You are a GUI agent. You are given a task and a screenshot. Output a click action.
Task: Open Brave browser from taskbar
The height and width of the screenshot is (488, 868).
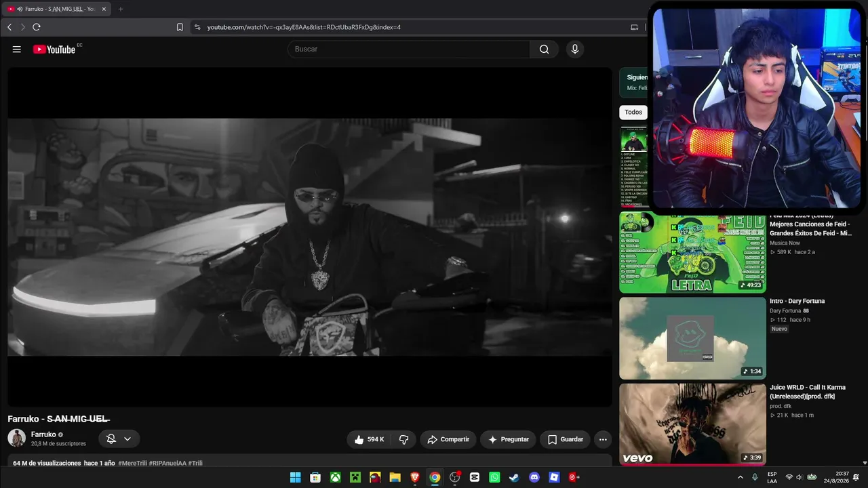click(415, 477)
